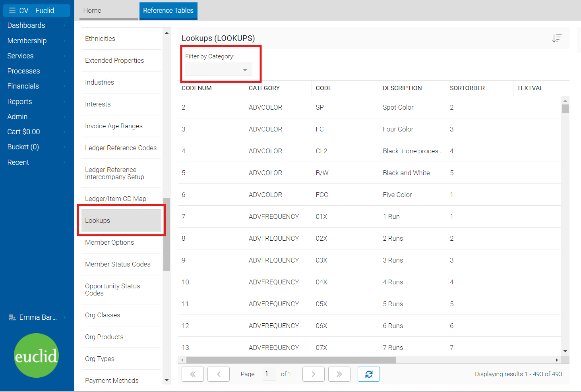Image resolution: width=581 pixels, height=392 pixels.
Task: Sort by CODE column header
Action: point(345,88)
